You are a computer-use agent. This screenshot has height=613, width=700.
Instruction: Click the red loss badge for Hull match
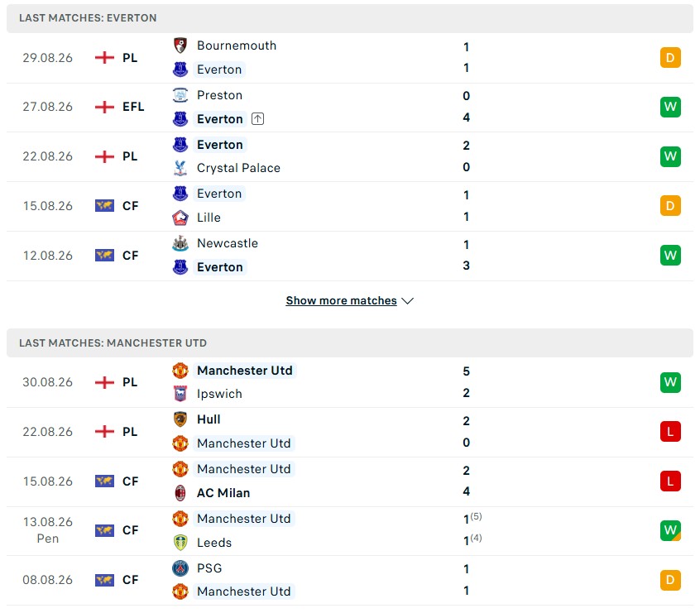670,432
